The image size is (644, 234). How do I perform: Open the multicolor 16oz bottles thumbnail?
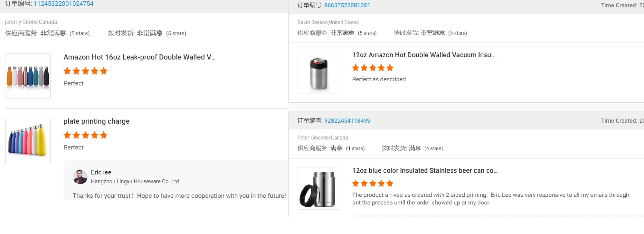28,76
